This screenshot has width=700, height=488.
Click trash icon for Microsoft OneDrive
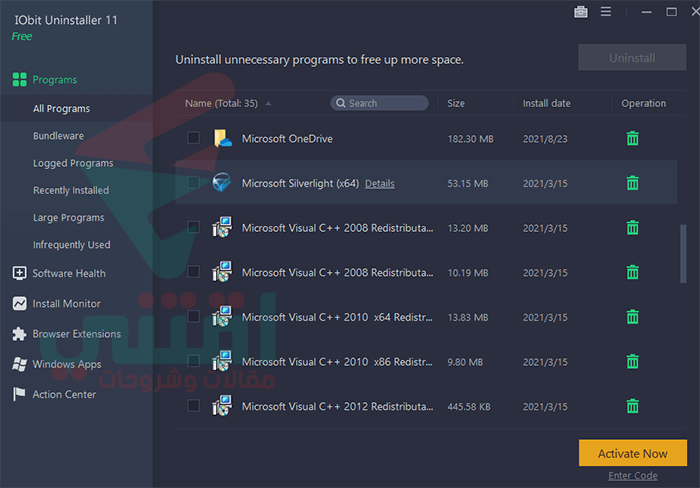(x=632, y=138)
